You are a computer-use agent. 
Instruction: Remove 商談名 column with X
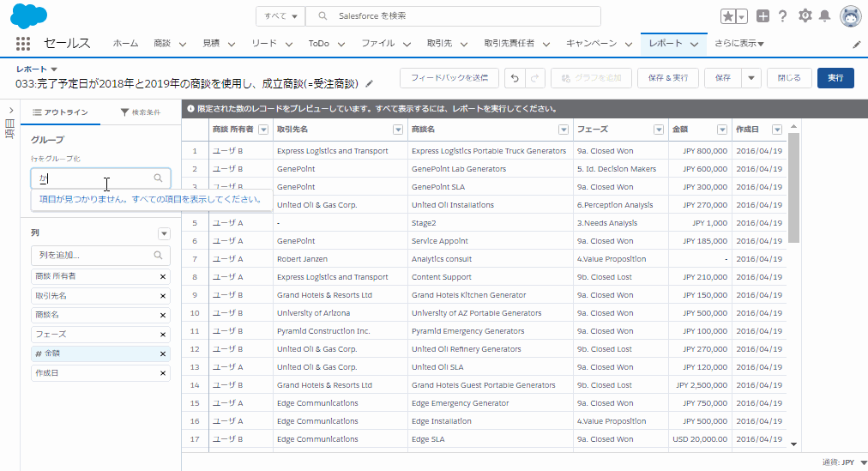(x=163, y=315)
